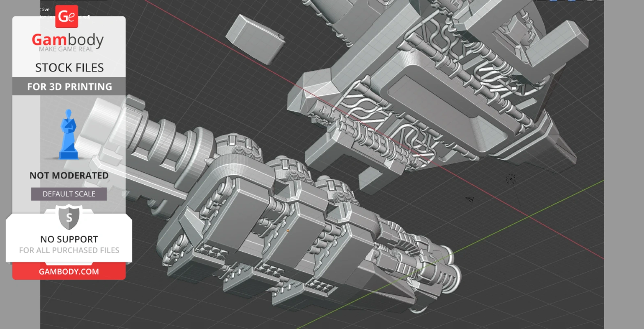
Task: Click the NOT MODERATED label
Action: point(68,175)
